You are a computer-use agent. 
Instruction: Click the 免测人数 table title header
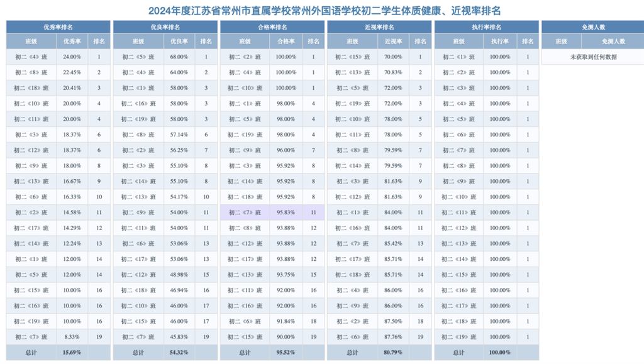pos(593,27)
